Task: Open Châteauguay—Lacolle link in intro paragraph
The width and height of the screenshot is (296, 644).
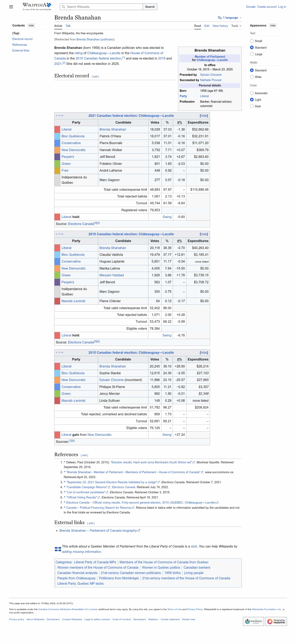Action: (x=104, y=53)
